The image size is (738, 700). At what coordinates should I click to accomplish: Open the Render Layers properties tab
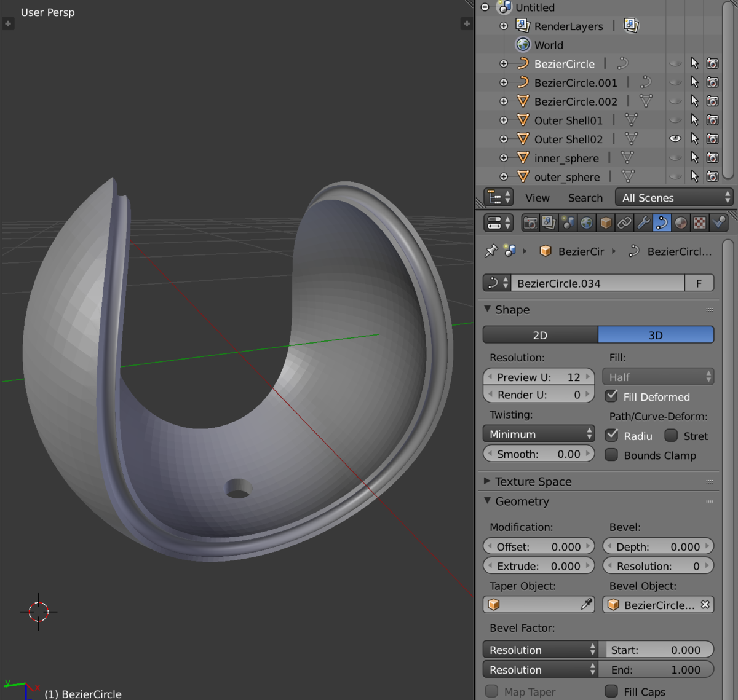click(x=549, y=222)
